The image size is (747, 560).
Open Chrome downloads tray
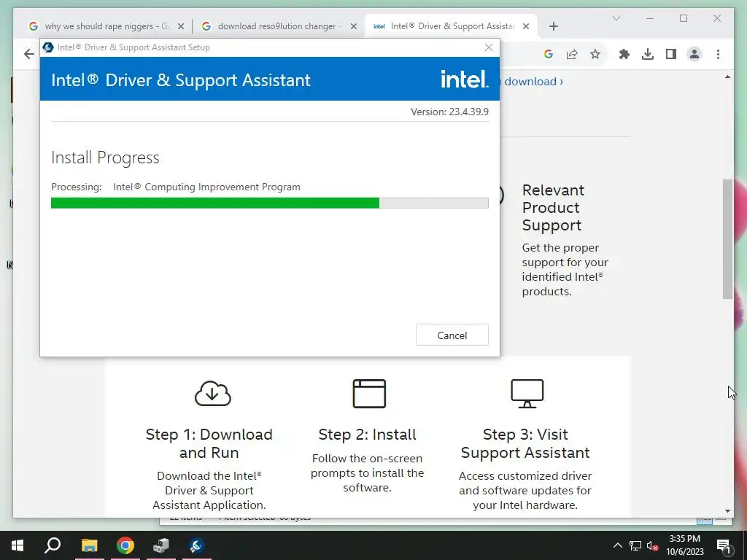coord(648,54)
